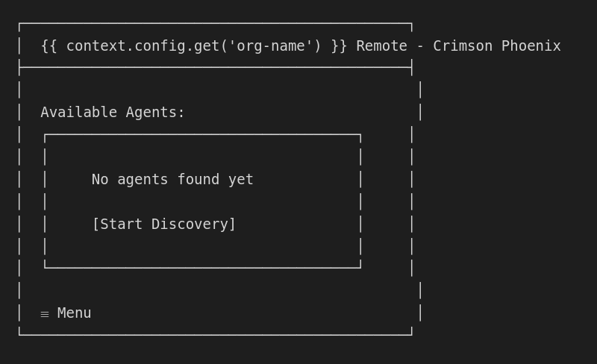
Task: Open the hamburger menu icon
Action: coord(45,314)
